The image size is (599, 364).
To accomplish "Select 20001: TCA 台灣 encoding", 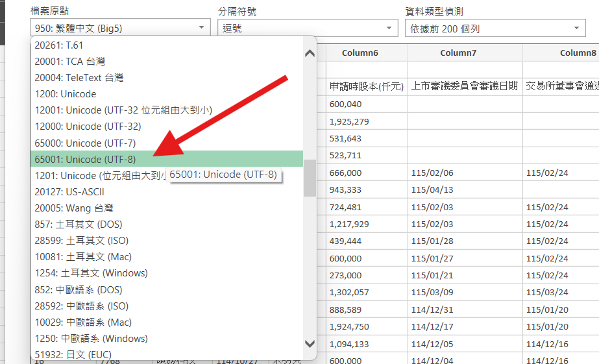I will [70, 62].
